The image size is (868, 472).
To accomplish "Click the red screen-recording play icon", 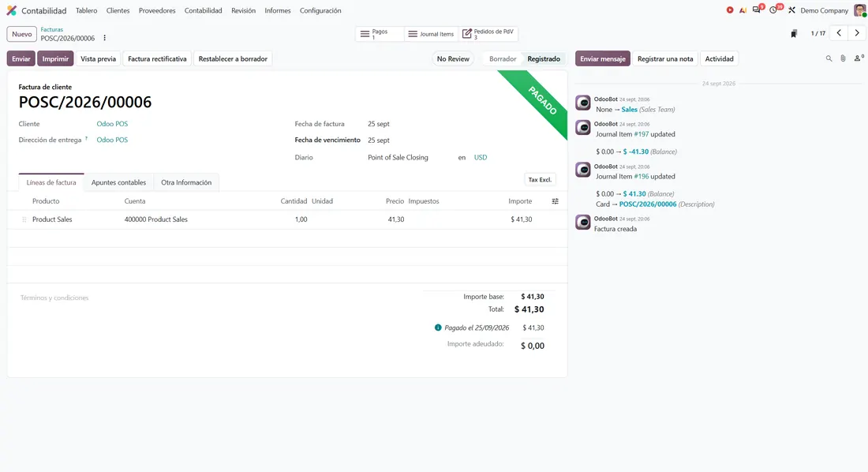I will point(730,10).
